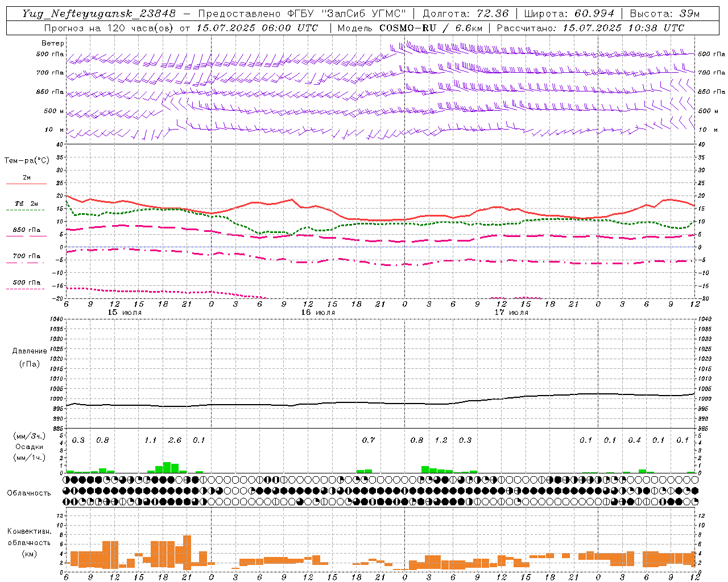Click the 1.1 three-hour precipitation value
728x582 pixels.
pos(150,440)
